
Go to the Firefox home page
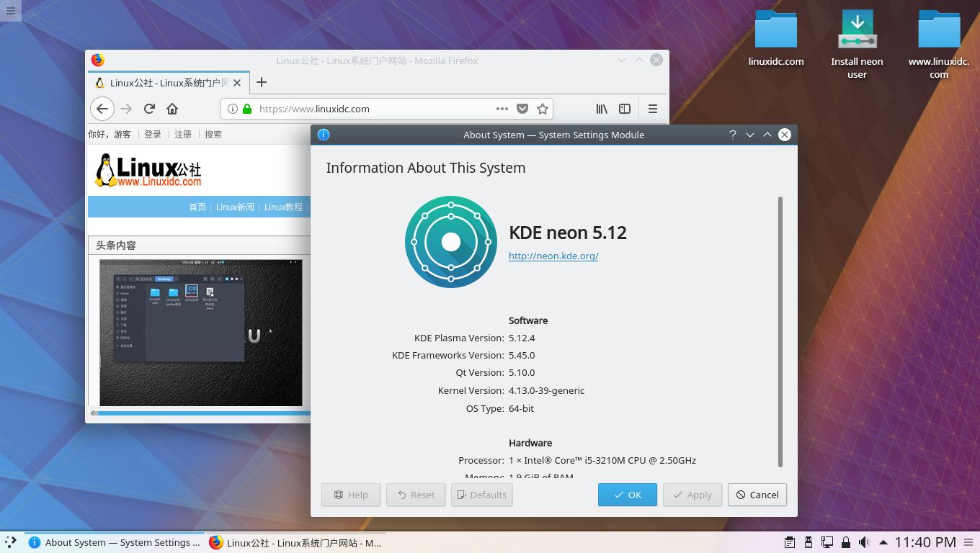click(173, 109)
